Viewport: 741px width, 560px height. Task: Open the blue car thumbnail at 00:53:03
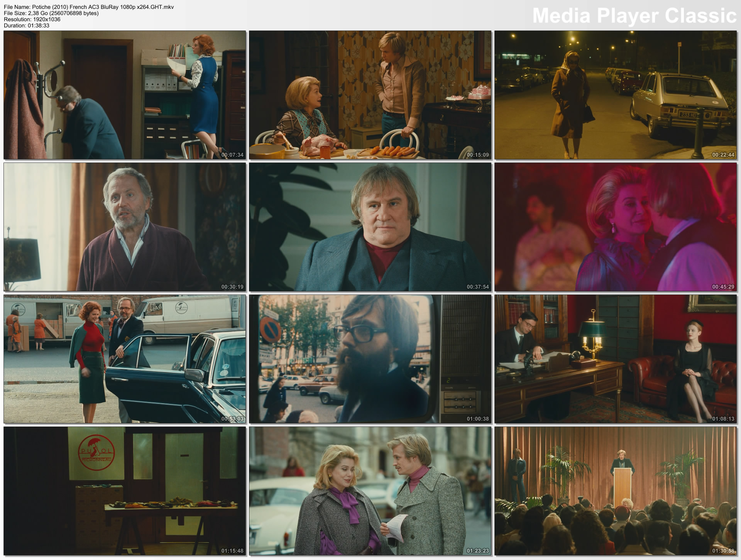pos(125,359)
